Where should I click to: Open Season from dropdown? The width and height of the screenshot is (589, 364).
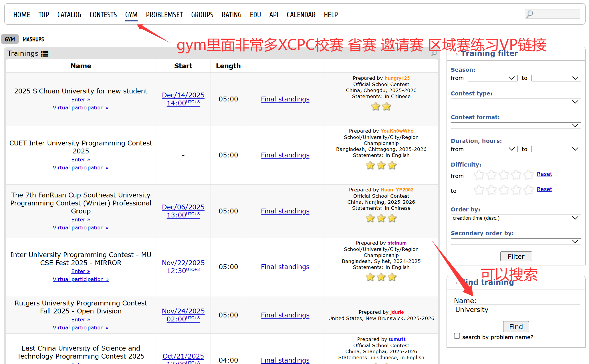(x=492, y=78)
